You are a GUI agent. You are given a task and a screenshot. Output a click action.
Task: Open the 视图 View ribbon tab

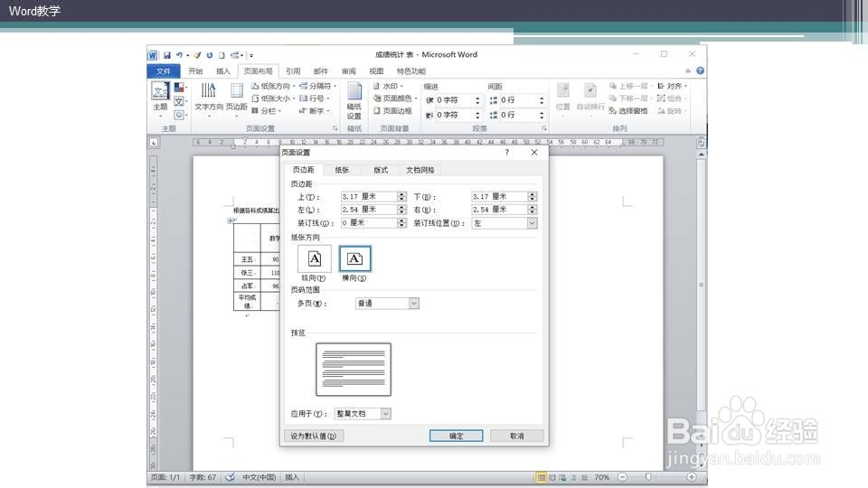(376, 70)
